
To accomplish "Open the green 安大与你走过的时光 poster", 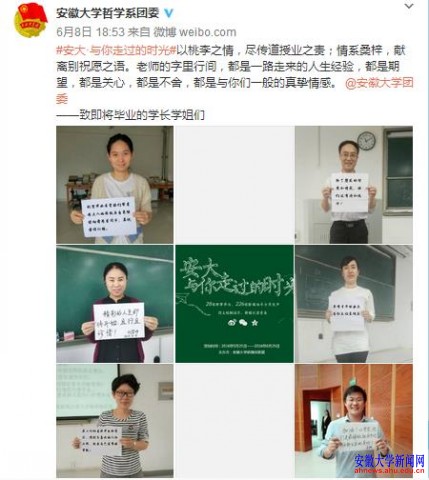I will pos(235,304).
